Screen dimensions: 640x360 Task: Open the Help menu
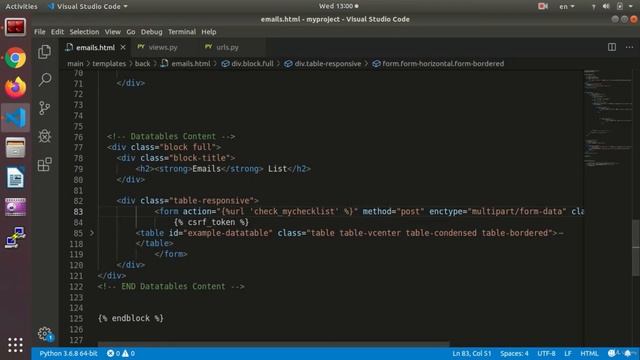pos(209,32)
